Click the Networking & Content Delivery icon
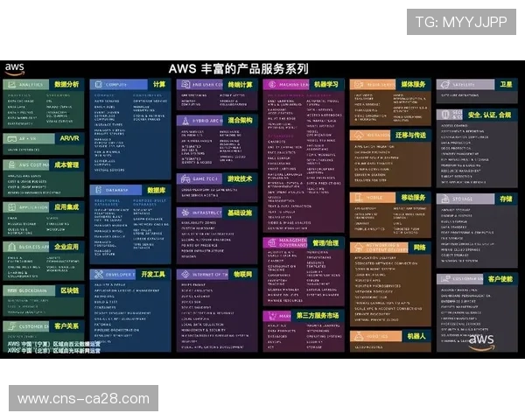This screenshot has height=420, width=525. pos(359,248)
